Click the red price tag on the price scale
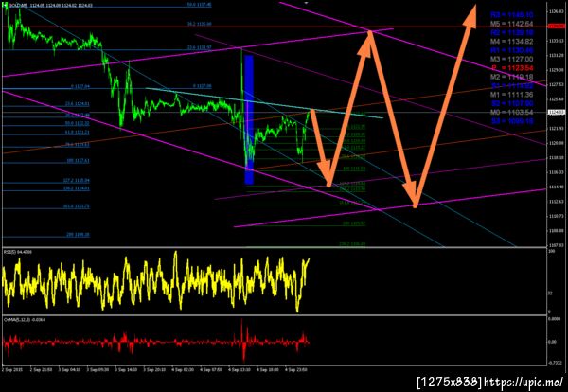The width and height of the screenshot is (568, 392). pyautogui.click(x=557, y=27)
